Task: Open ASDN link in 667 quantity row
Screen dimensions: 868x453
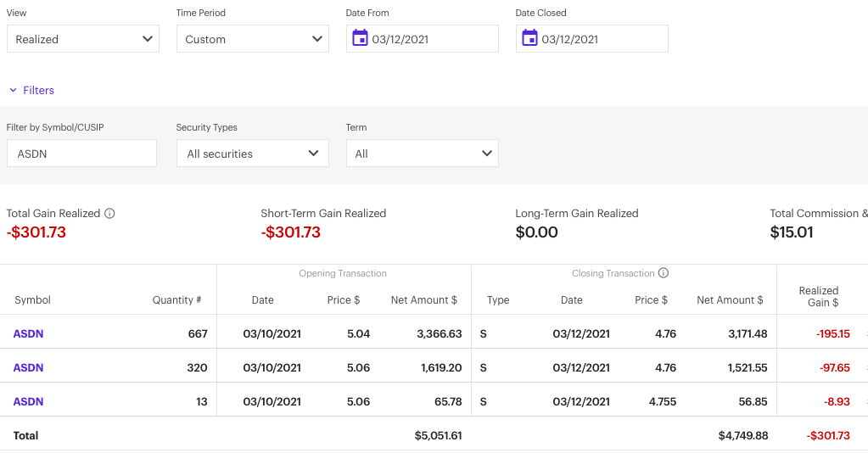Action: pyautogui.click(x=28, y=333)
